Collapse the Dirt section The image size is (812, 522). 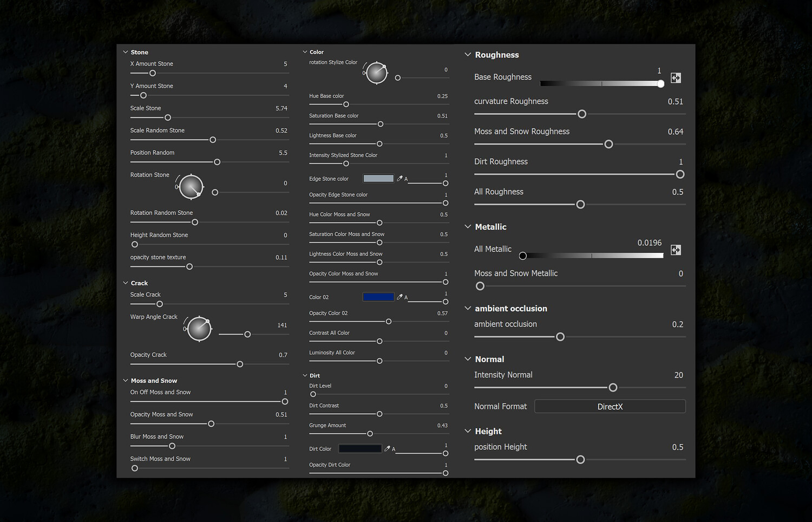[305, 376]
